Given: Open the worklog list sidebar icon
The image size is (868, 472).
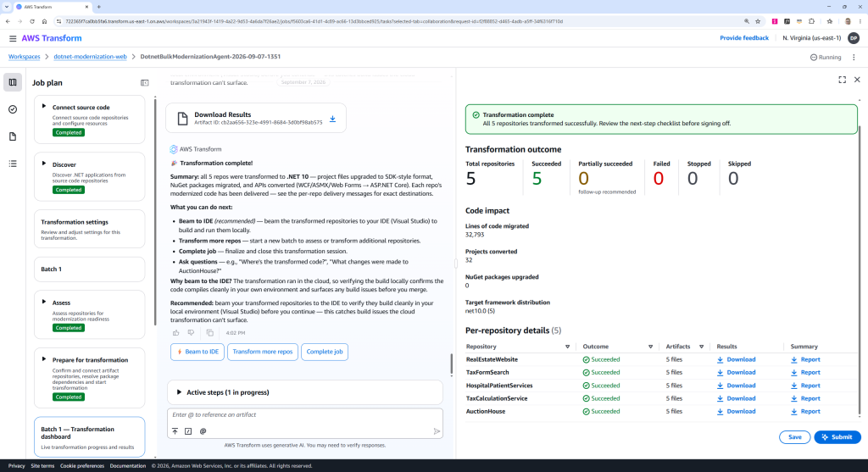Looking at the screenshot, I should (x=13, y=164).
